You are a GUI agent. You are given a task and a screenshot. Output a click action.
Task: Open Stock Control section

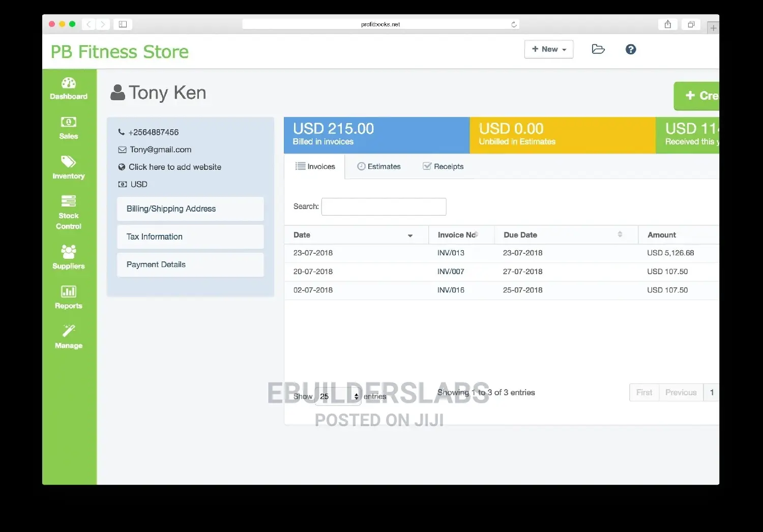(x=69, y=213)
